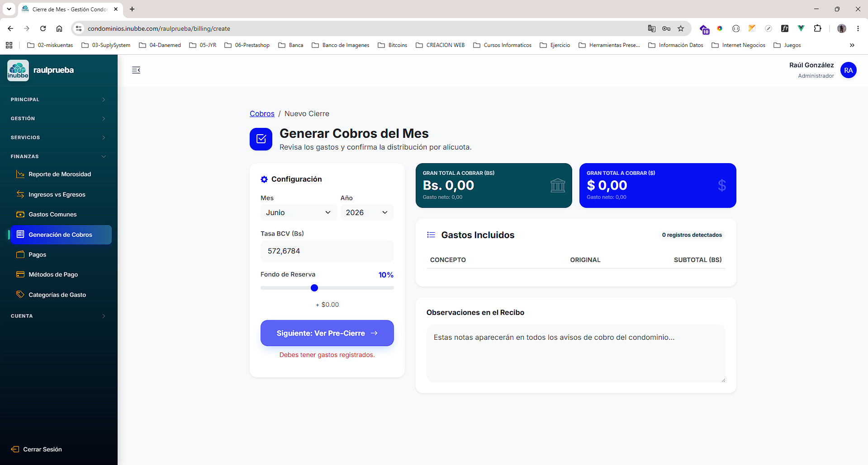Click the site info icon left of URL
This screenshot has height=465, width=868.
pyautogui.click(x=79, y=28)
